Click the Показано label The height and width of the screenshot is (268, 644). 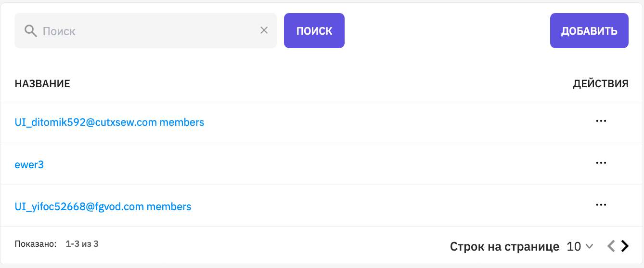tap(36, 244)
